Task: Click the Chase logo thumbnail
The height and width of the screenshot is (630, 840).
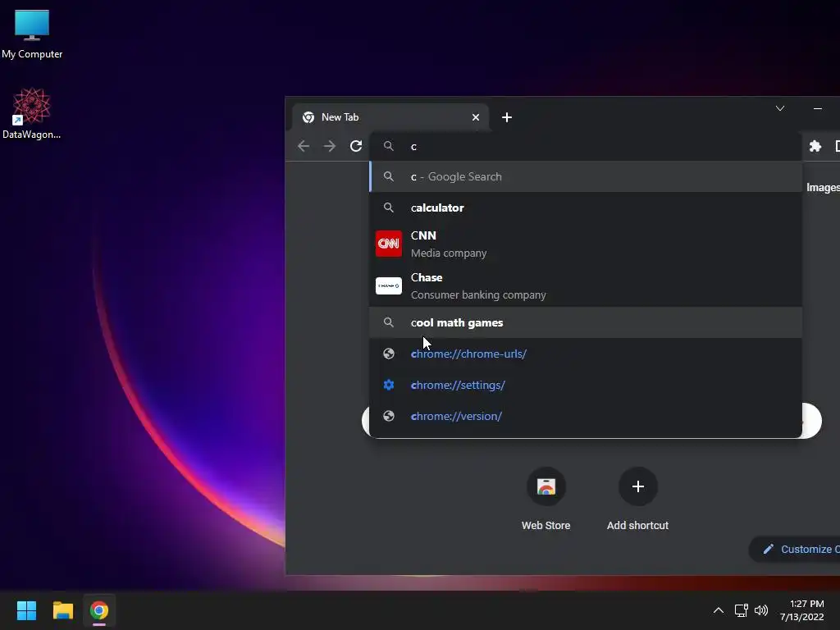Action: click(x=388, y=285)
